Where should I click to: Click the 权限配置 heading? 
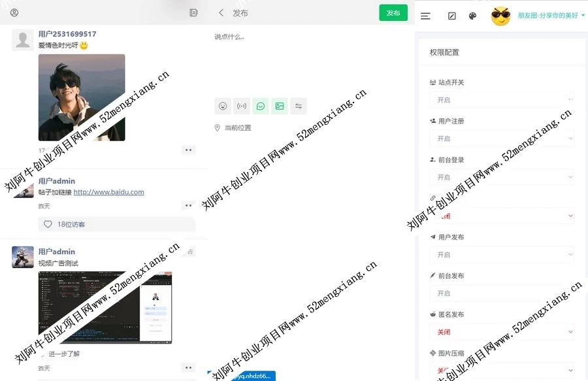coord(444,52)
